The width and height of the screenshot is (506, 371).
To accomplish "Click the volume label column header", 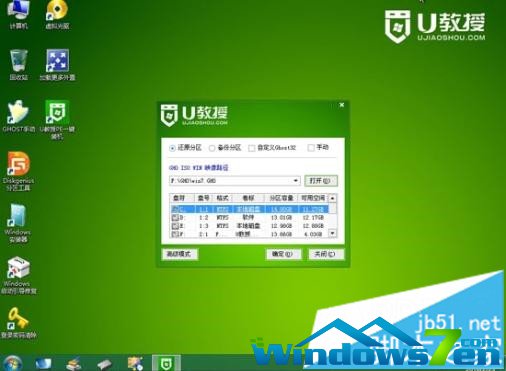I will tap(248, 198).
